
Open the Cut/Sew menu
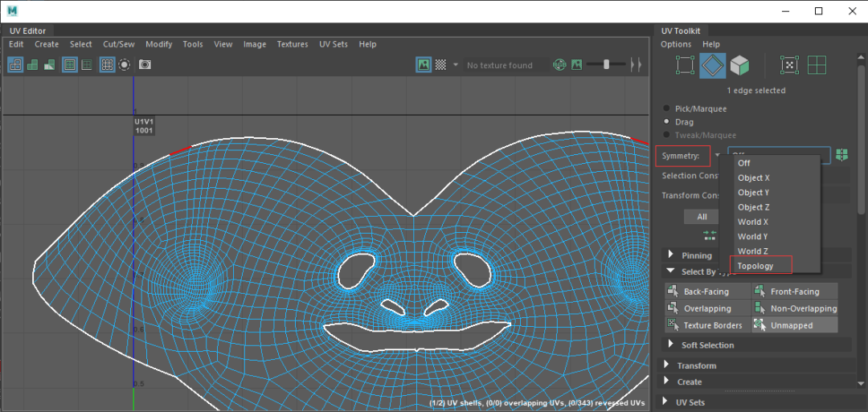pos(118,44)
